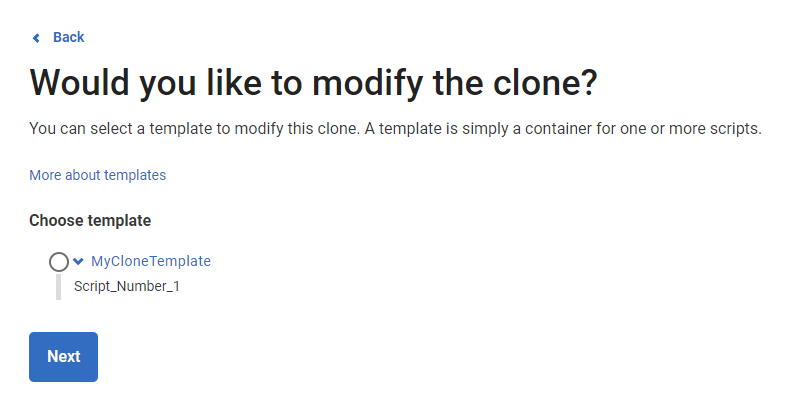This screenshot has width=790, height=407.
Task: Click the blue MyCloneTemplate link text
Action: pyautogui.click(x=151, y=261)
